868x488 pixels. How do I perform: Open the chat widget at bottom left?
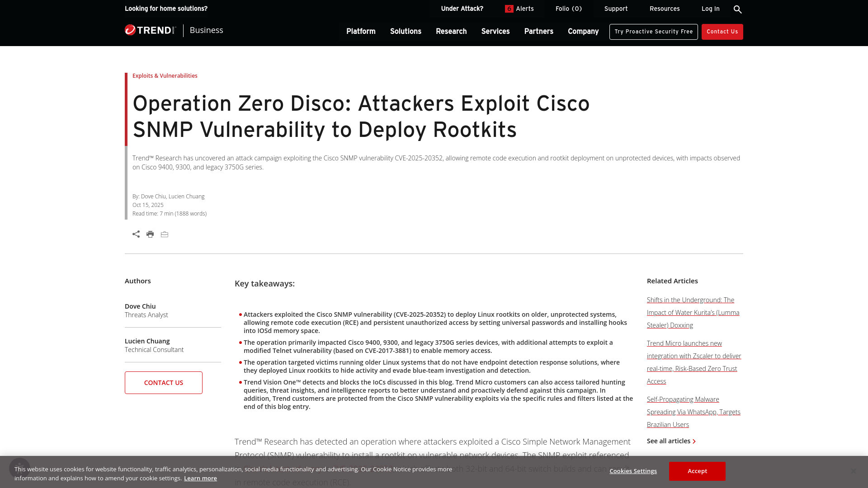click(x=20, y=468)
